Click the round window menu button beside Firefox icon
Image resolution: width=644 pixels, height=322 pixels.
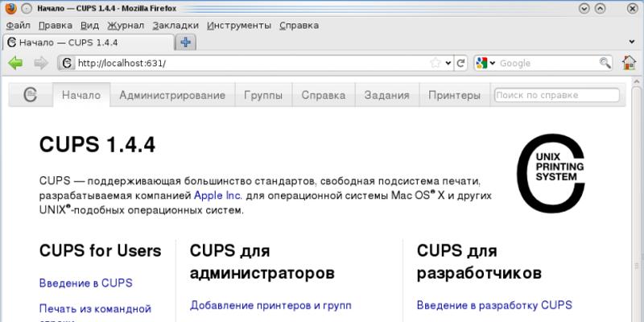pyautogui.click(x=27, y=8)
